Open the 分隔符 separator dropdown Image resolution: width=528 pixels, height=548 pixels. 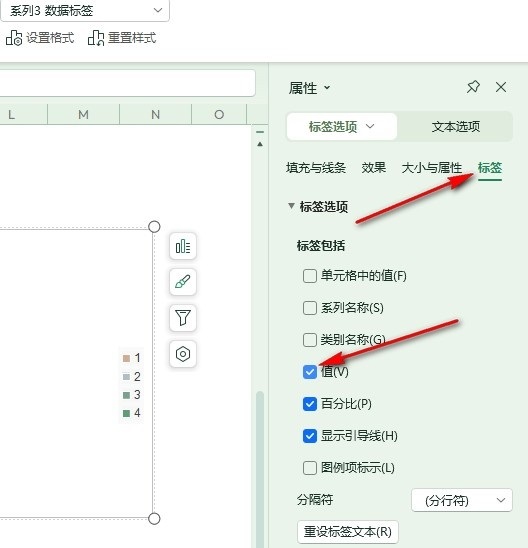462,500
